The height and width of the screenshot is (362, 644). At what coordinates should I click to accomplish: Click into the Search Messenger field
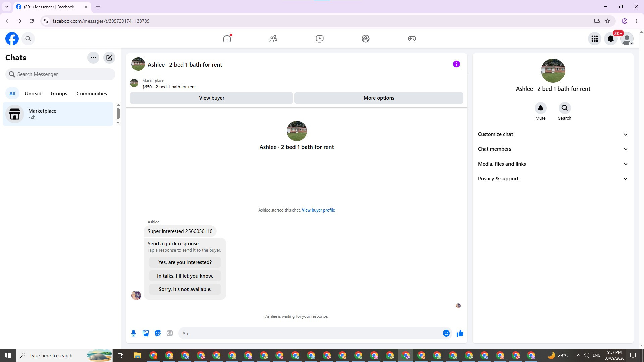(60, 74)
